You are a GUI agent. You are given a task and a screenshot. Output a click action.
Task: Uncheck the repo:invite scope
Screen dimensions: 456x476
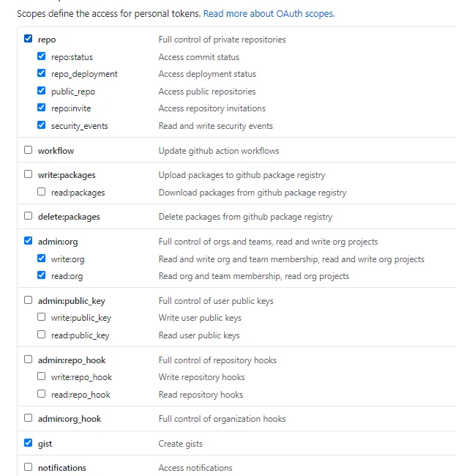(42, 108)
